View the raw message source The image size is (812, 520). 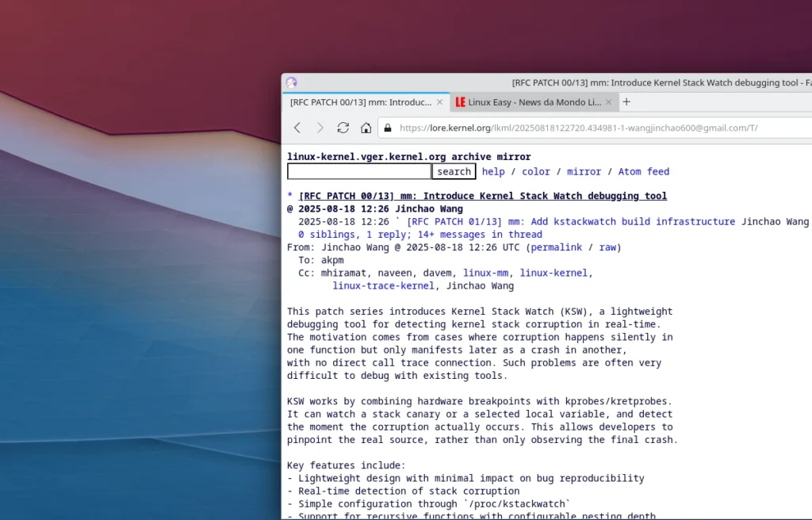coord(608,247)
